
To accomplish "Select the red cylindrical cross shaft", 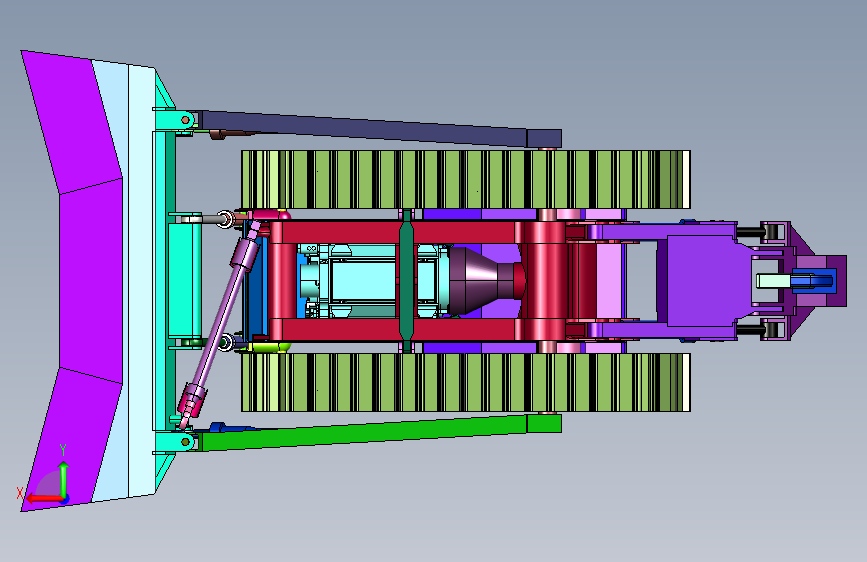I will click(x=544, y=281).
